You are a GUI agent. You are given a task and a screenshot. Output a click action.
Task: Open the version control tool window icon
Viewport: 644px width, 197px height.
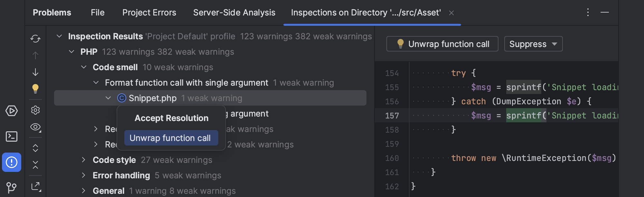[x=12, y=187]
